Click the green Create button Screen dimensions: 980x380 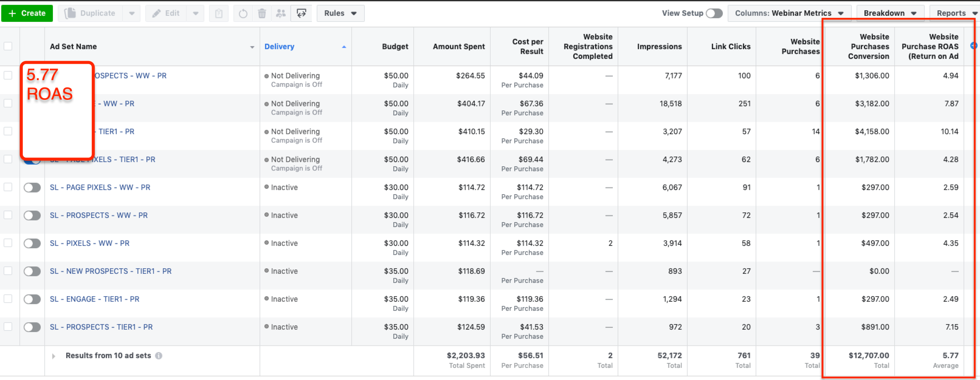click(27, 13)
